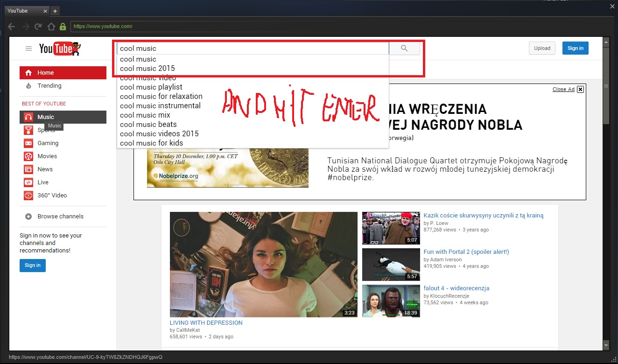The height and width of the screenshot is (364, 618).
Task: Open Live via the red pulse icon
Action: (x=28, y=182)
